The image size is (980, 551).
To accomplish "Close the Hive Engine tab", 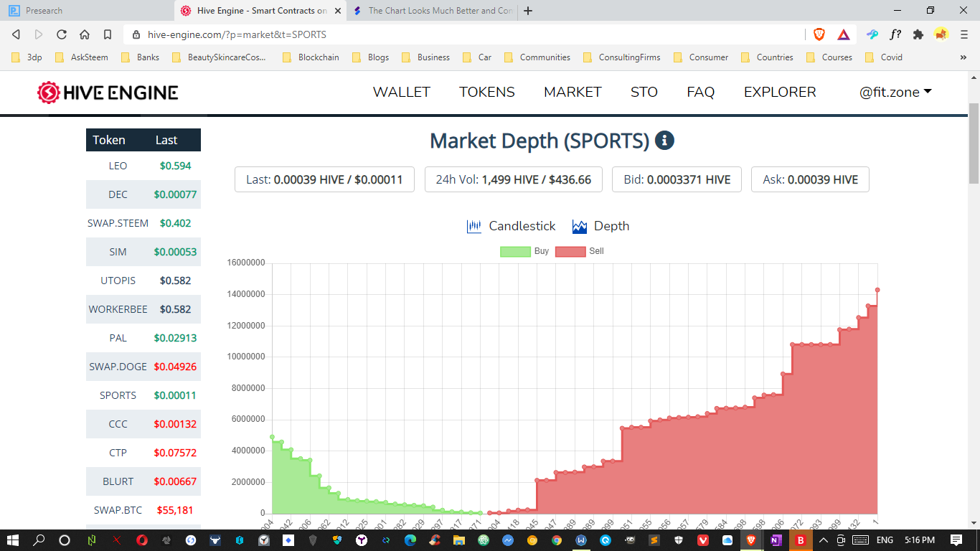I will point(338,11).
